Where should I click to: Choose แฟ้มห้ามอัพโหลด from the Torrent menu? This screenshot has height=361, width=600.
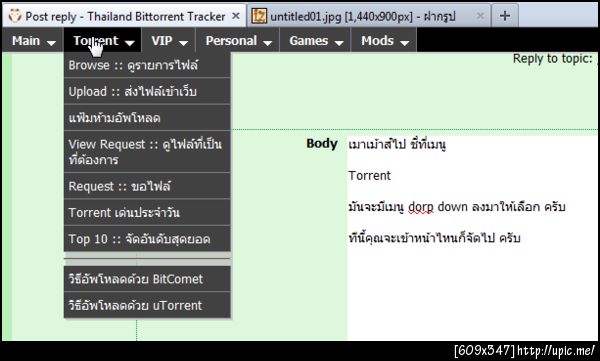click(x=147, y=118)
